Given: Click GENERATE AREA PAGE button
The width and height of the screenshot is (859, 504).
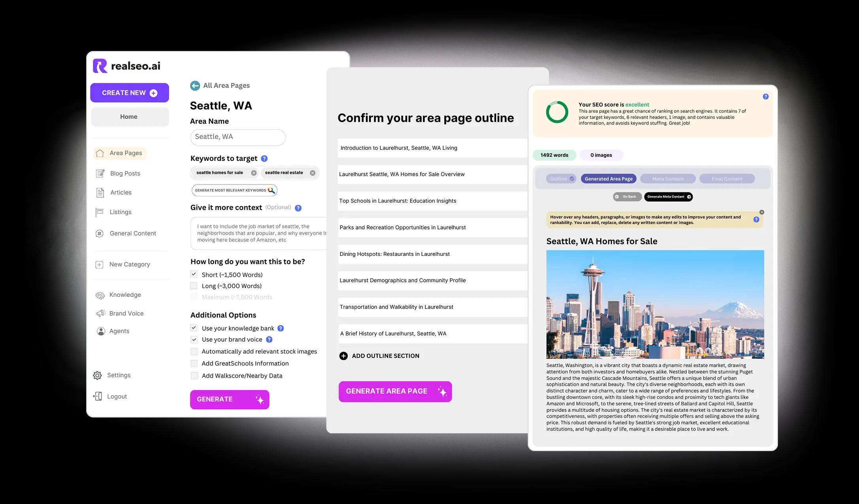Looking at the screenshot, I should pos(395,391).
